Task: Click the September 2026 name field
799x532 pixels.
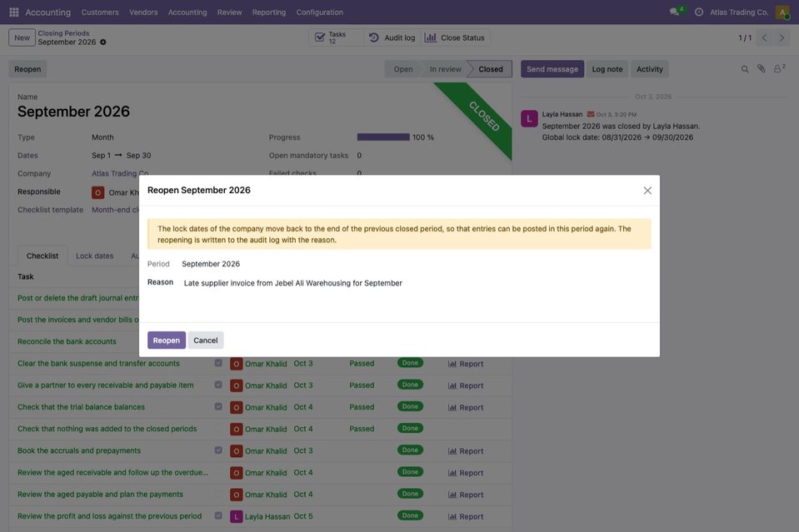Action: [x=74, y=112]
